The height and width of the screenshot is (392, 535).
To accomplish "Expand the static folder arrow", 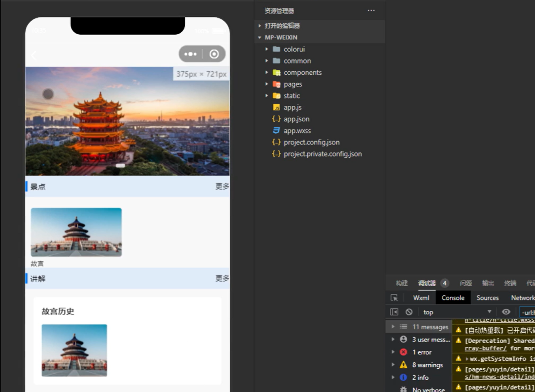I will 267,96.
